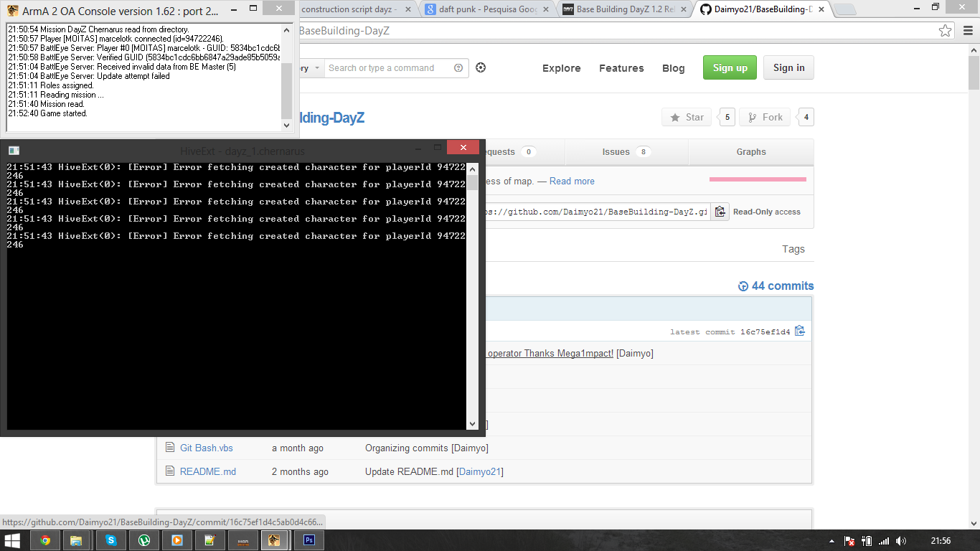View forks count 4
Screen dimensions: 980x551
806,117
